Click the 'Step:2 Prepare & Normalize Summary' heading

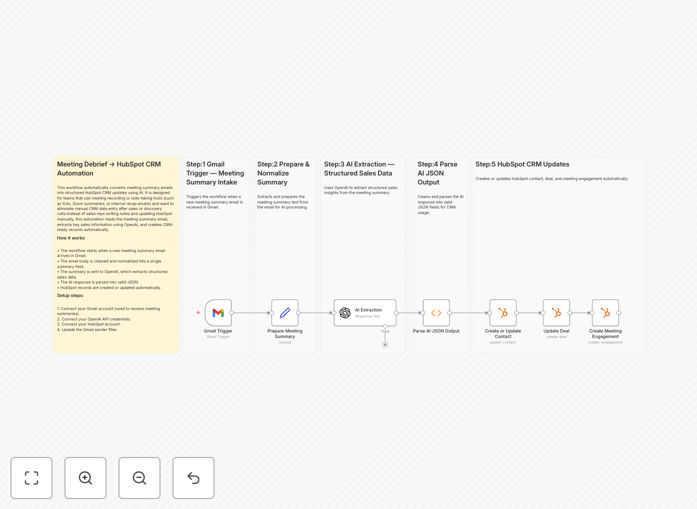pyautogui.click(x=283, y=173)
